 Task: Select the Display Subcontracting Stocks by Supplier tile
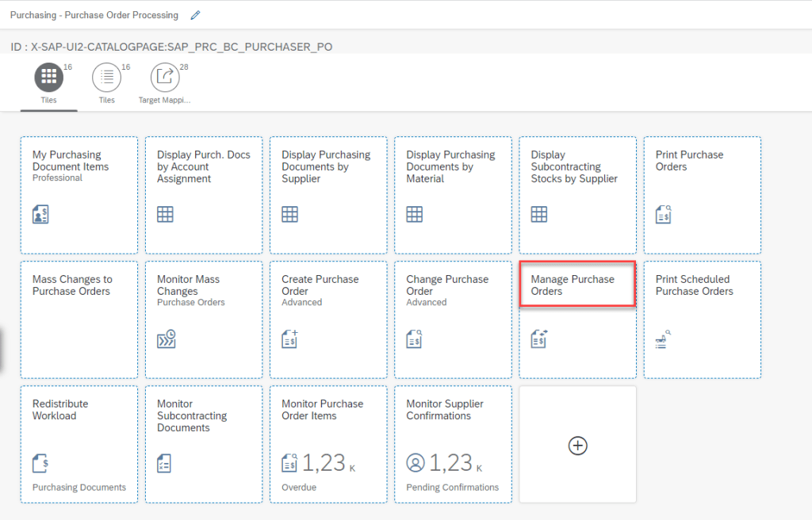coord(577,194)
